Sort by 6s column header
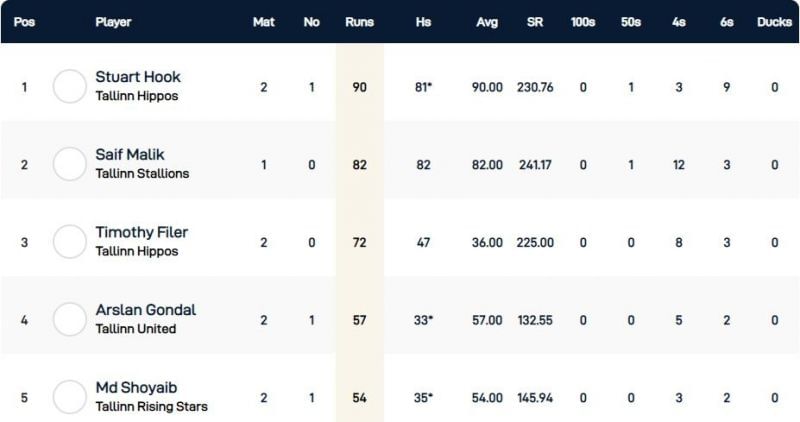The height and width of the screenshot is (422, 800). click(726, 22)
